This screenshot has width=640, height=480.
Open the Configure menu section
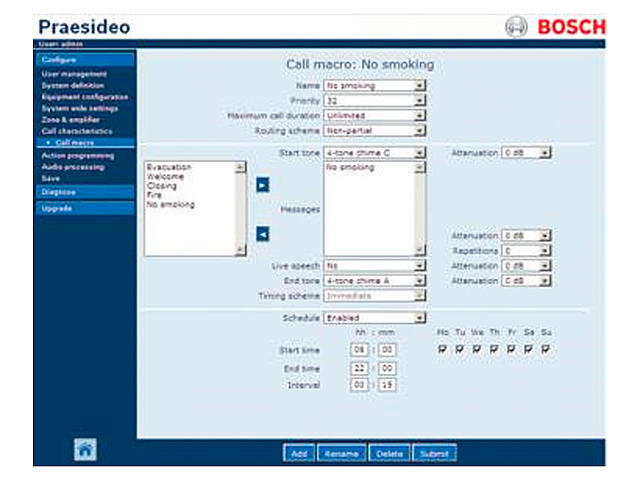point(85,60)
